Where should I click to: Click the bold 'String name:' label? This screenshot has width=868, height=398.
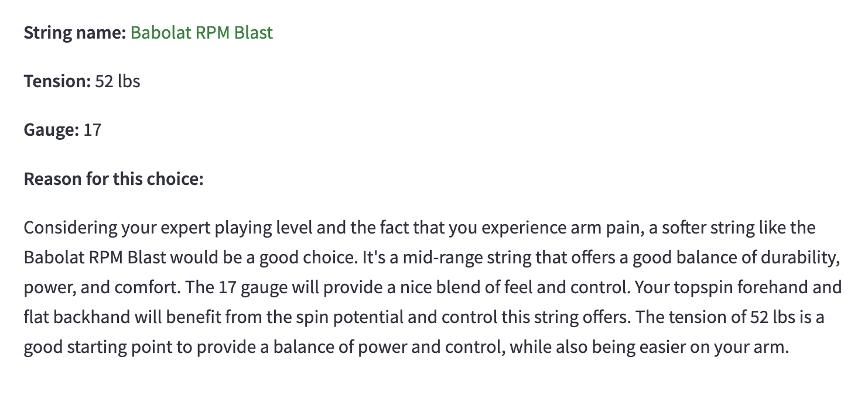[x=75, y=33]
